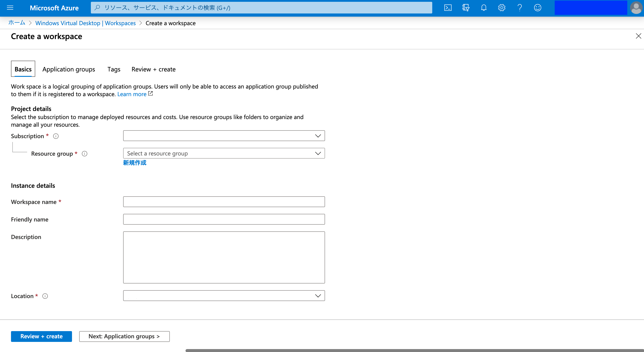Focus the Workspace name input field
644x352 pixels.
tap(224, 202)
